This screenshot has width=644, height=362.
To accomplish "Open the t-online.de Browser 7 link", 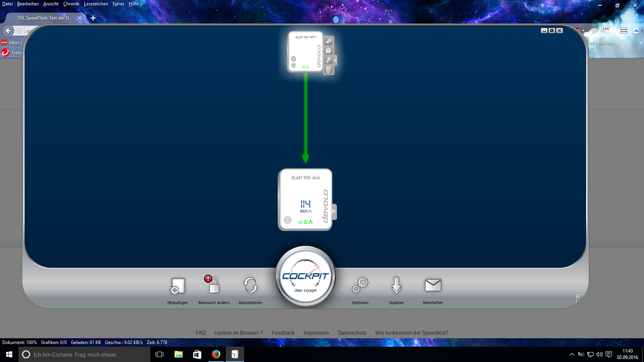I will [238, 333].
